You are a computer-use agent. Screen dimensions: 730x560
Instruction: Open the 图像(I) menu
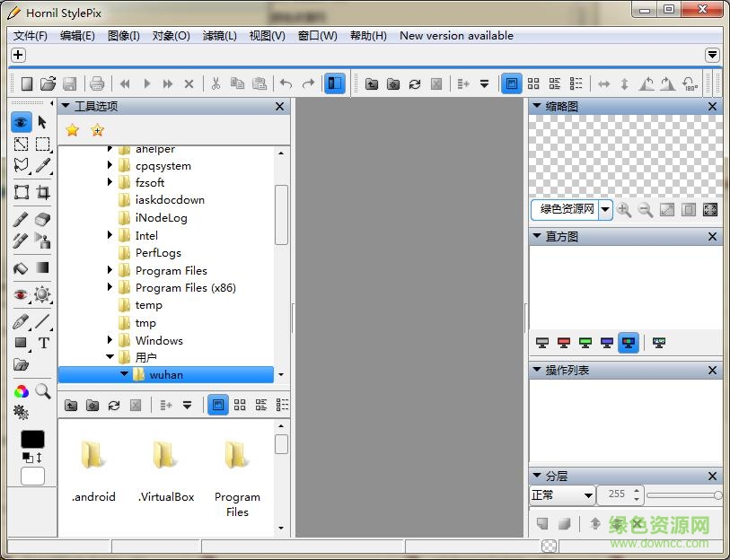[123, 36]
